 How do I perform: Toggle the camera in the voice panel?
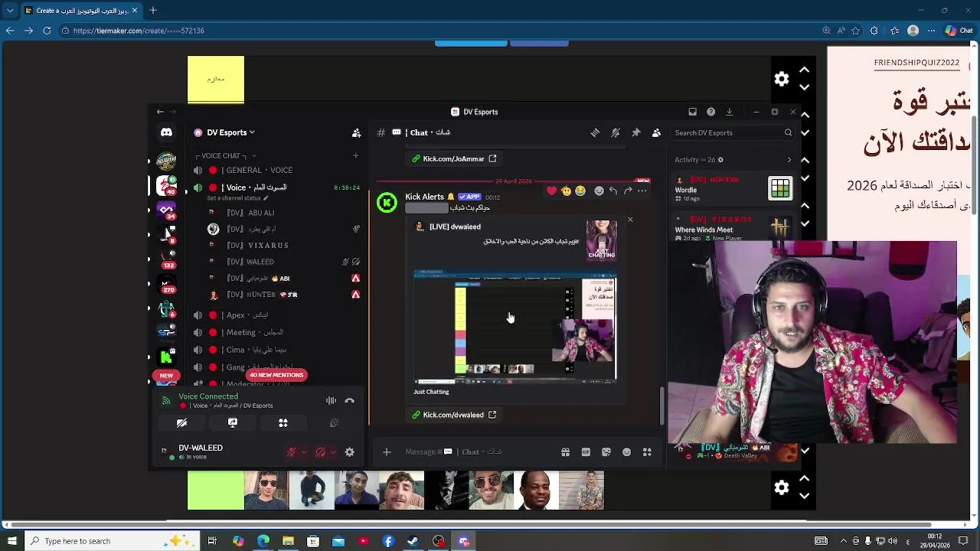pos(181,422)
